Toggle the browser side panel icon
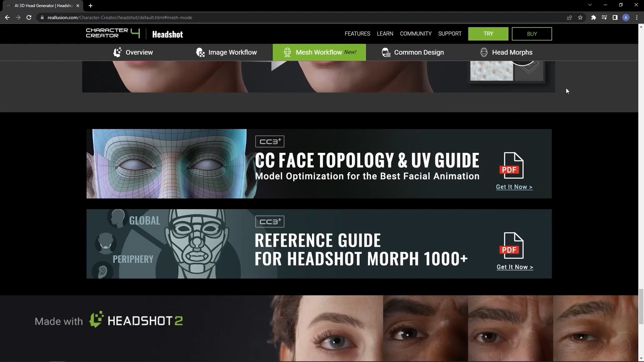This screenshot has height=362, width=644. [x=615, y=18]
